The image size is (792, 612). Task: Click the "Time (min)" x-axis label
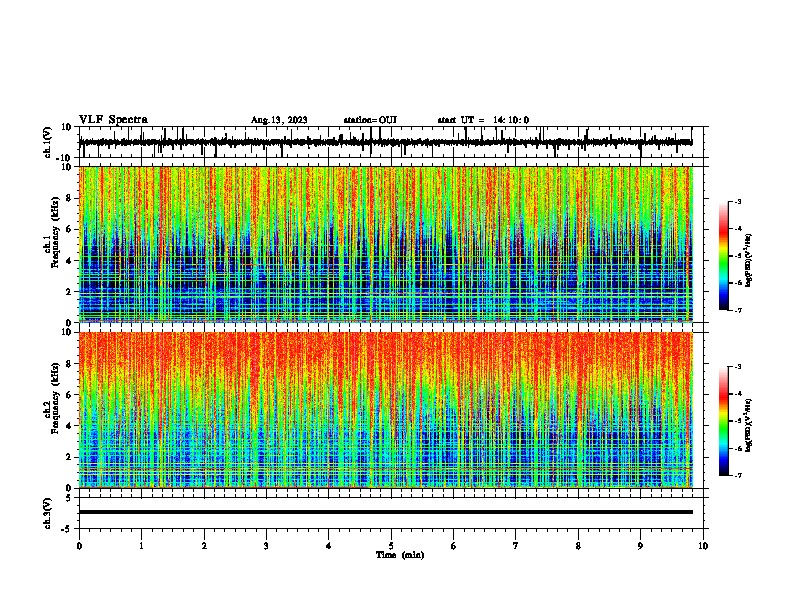coord(400,555)
